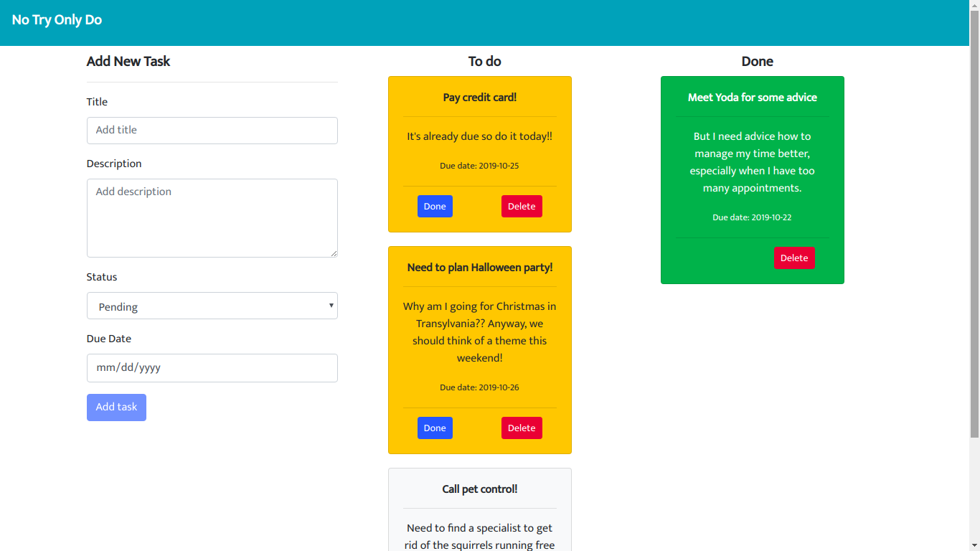Screen dimensions: 980x551
Task: Click the description textarea resize handle
Action: click(333, 253)
